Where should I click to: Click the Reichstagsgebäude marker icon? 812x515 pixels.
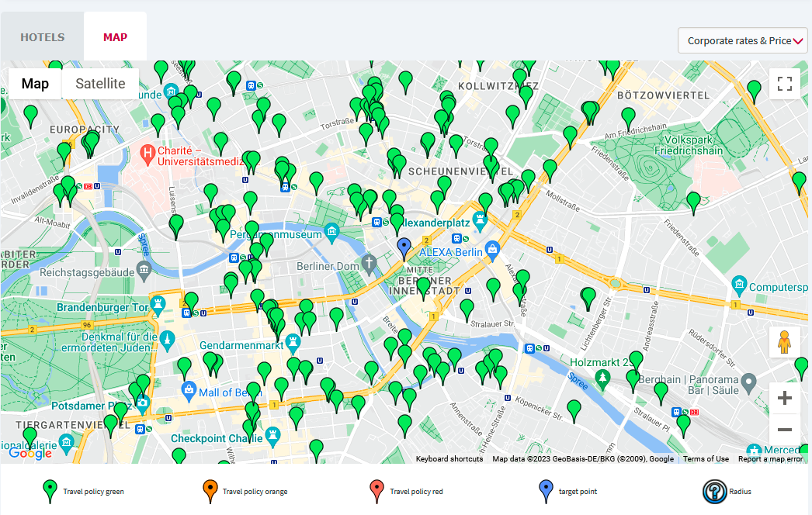144,270
